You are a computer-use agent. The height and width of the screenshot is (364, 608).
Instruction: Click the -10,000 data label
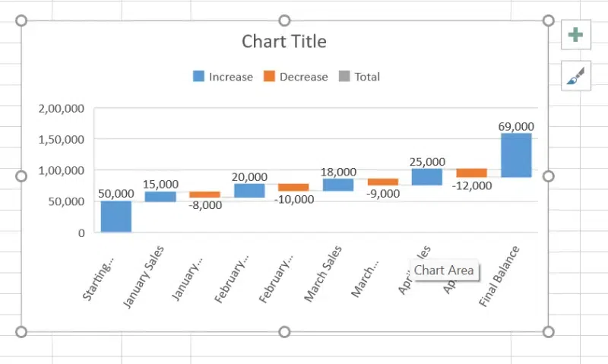tap(294, 200)
